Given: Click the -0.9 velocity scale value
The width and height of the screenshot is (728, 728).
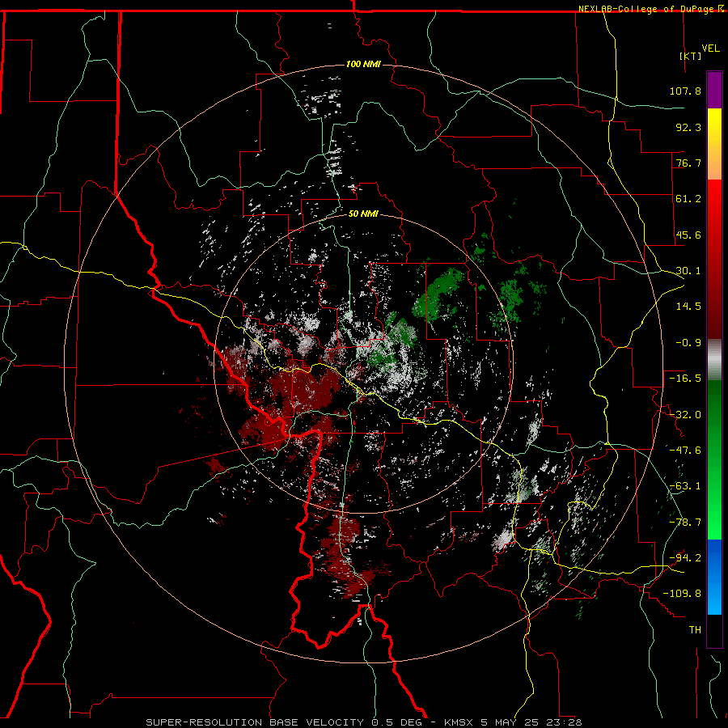Looking at the screenshot, I should coord(688,343).
